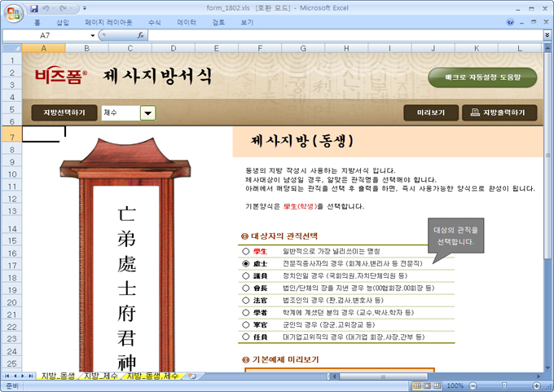This screenshot has width=554, height=392.
Task: Click the 미리보기 button
Action: point(431,112)
